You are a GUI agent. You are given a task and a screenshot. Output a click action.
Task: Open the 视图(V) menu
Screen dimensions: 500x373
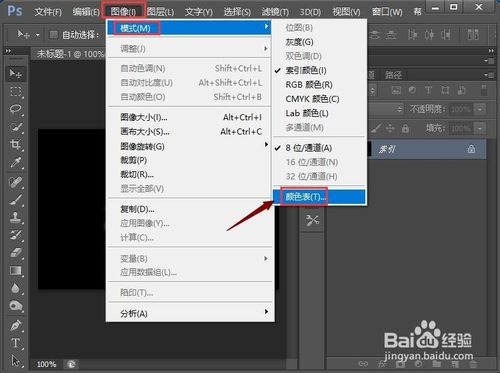tap(346, 12)
